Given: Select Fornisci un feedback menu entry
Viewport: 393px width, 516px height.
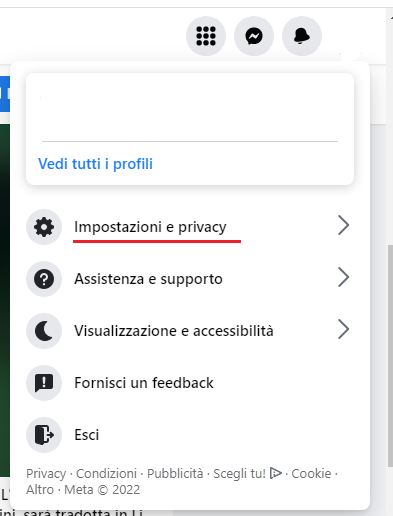Looking at the screenshot, I should pos(190,383).
